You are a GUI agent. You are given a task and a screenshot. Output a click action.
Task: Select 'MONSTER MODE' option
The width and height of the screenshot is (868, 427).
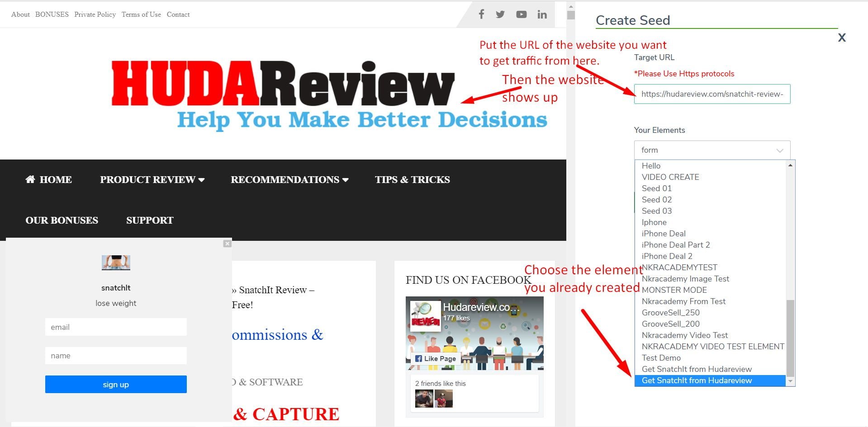tap(710, 290)
